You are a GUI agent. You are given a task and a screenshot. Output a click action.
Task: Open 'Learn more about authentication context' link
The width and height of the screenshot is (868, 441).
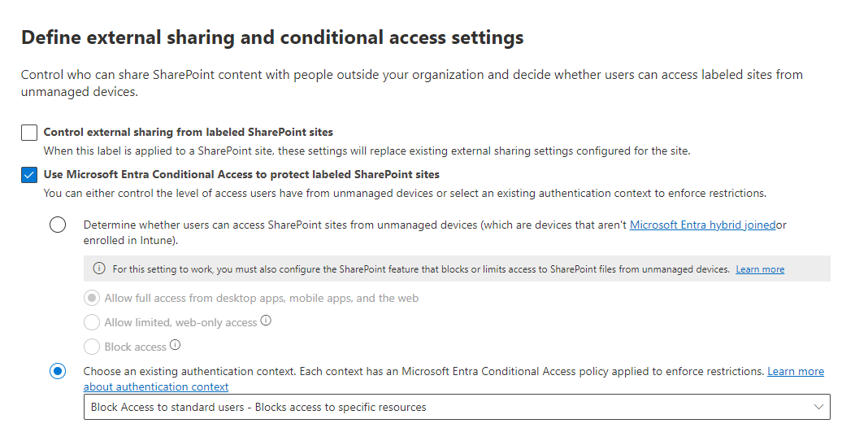coord(795,372)
